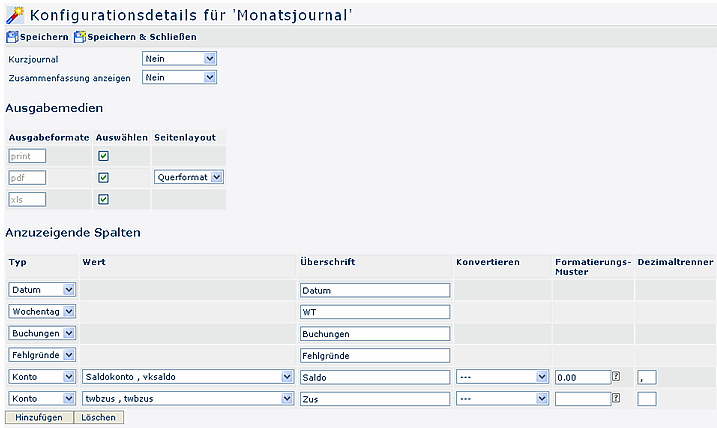Click the Wert column header

pyautogui.click(x=94, y=262)
